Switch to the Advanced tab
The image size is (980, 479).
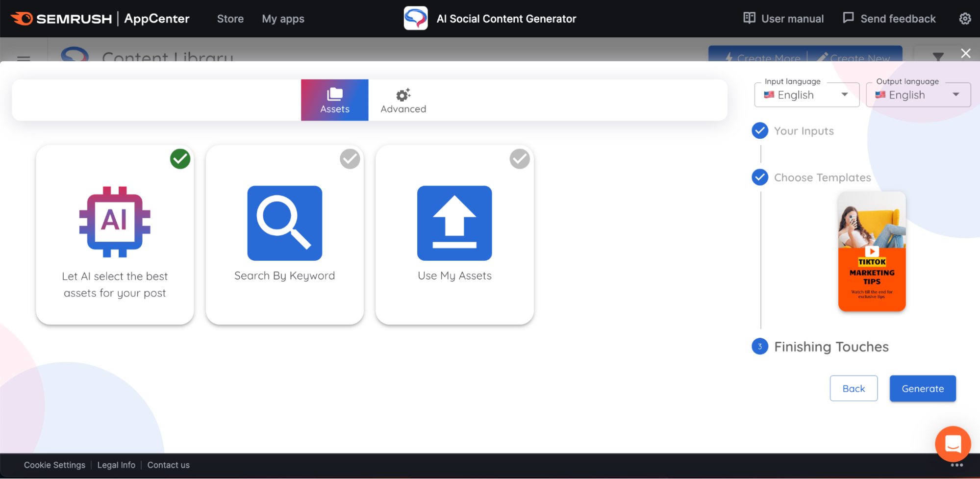pyautogui.click(x=402, y=100)
